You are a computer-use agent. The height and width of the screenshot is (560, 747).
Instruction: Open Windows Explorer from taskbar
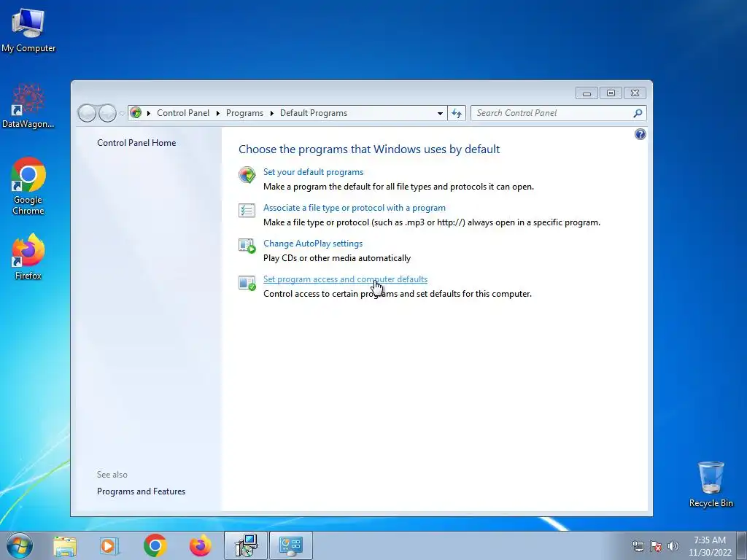coord(65,545)
